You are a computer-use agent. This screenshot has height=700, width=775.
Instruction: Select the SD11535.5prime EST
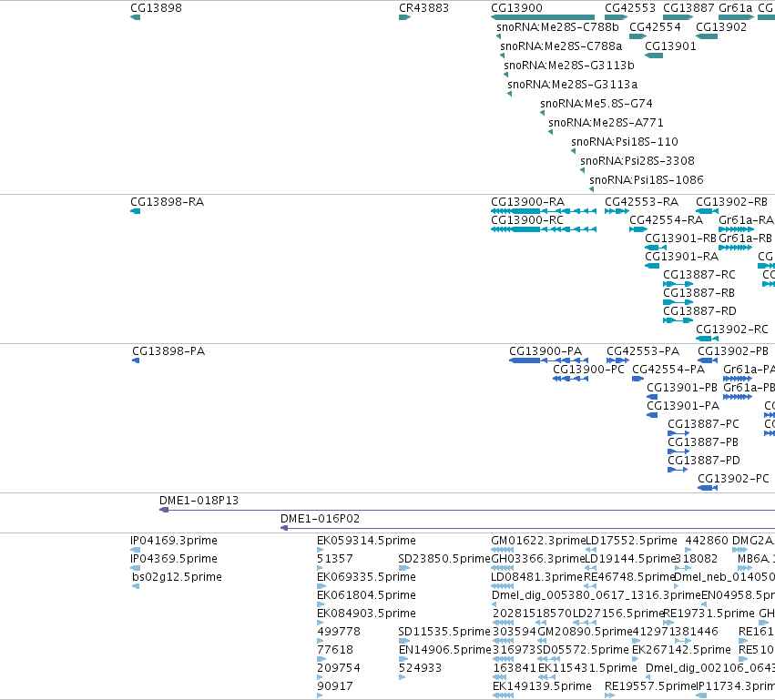coord(403,641)
